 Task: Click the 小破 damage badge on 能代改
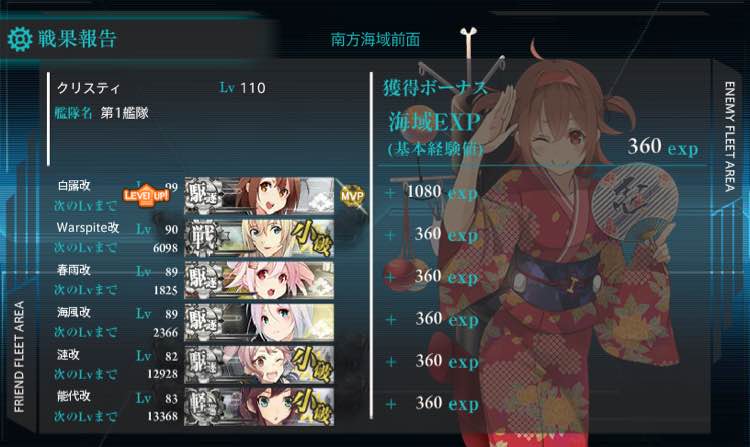(312, 406)
